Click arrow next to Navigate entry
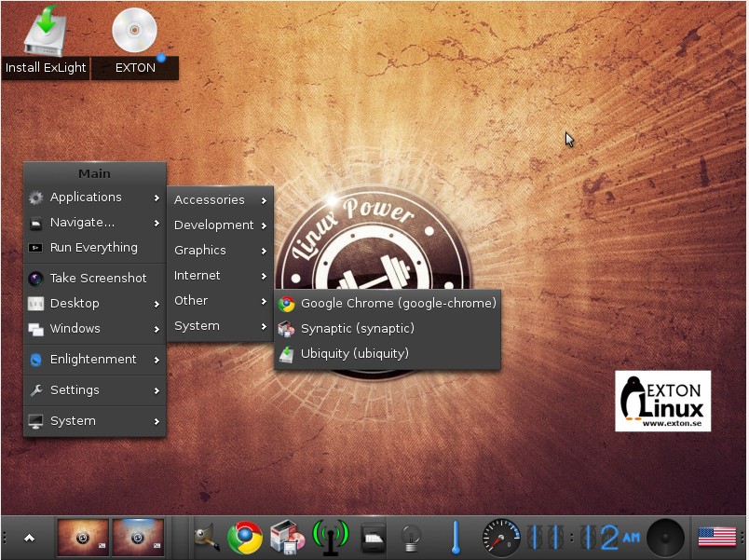The width and height of the screenshot is (749, 560). (157, 223)
